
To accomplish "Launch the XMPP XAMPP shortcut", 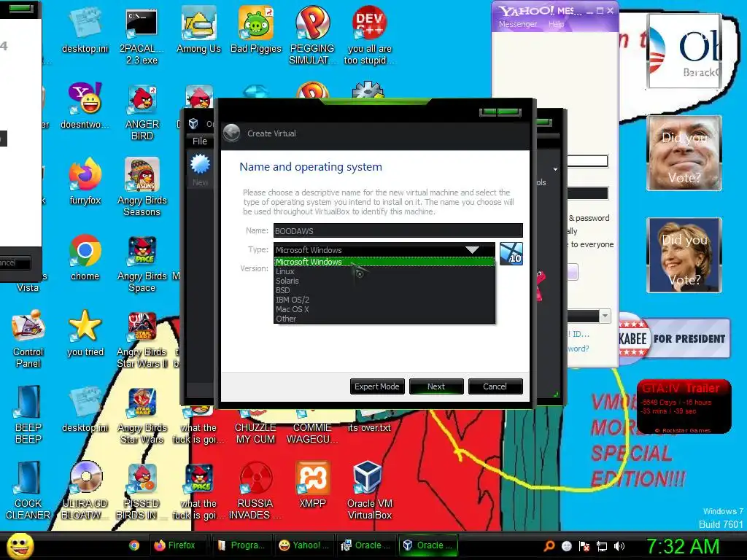I will point(312,485).
